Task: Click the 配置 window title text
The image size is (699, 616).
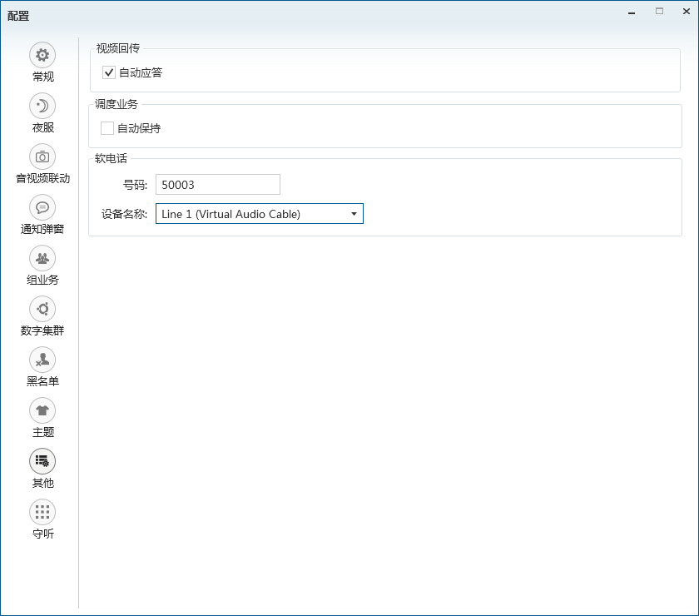Action: [18, 15]
